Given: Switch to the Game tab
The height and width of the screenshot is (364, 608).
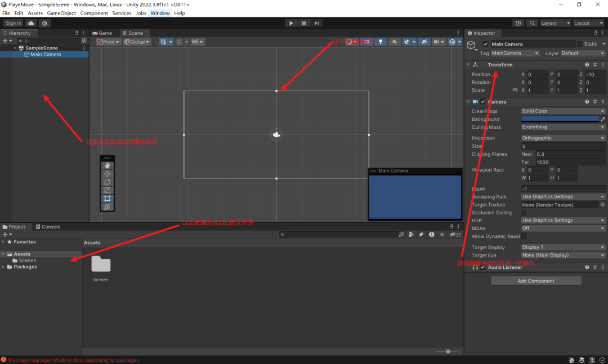Looking at the screenshot, I should pos(102,33).
